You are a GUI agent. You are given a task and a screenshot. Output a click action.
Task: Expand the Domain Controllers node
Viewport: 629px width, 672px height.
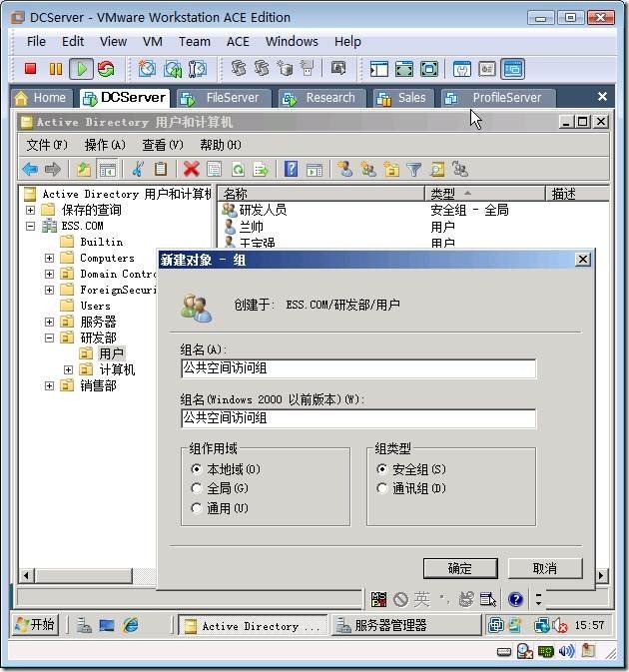pos(49,274)
